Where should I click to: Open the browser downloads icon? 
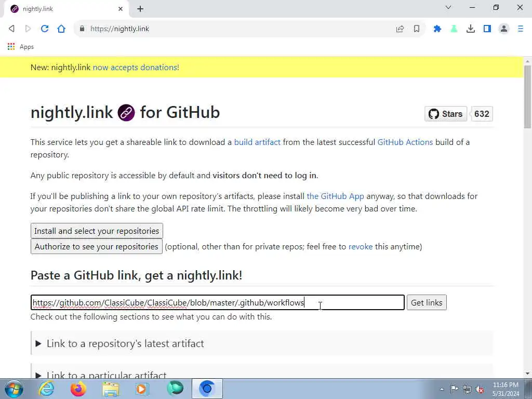point(471,29)
